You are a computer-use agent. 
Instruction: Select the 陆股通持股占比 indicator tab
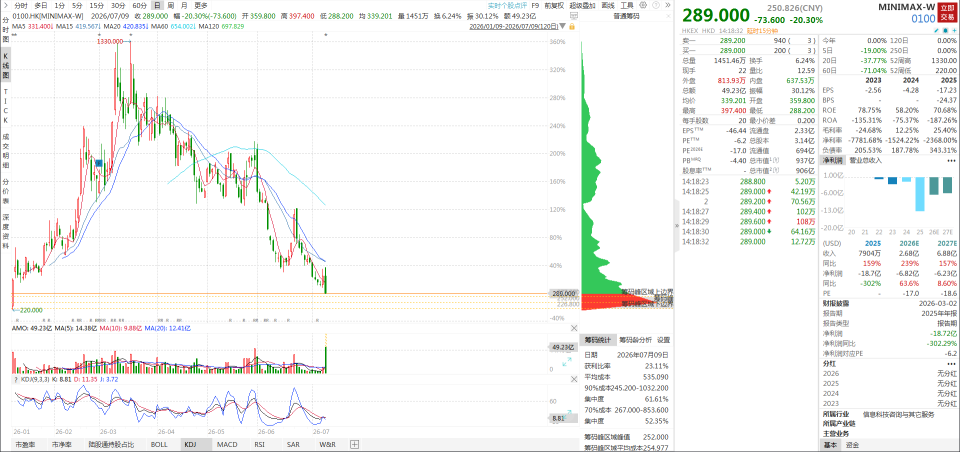click(111, 445)
